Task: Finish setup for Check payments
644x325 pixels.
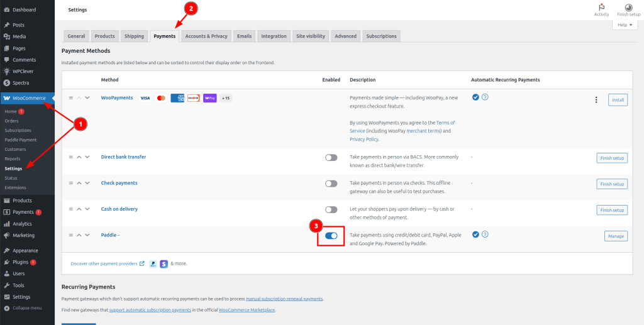Action: pyautogui.click(x=612, y=184)
